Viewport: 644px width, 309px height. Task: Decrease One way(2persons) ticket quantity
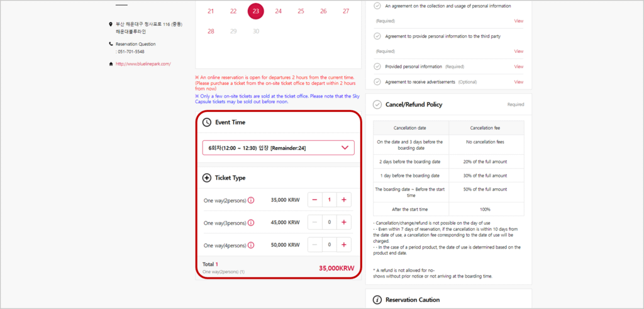(x=315, y=199)
